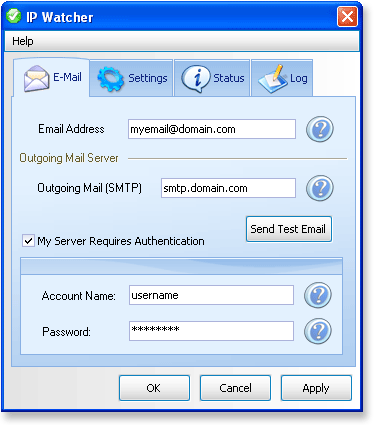
Task: Click the Outgoing Mail Server section label
Action: click(69, 158)
